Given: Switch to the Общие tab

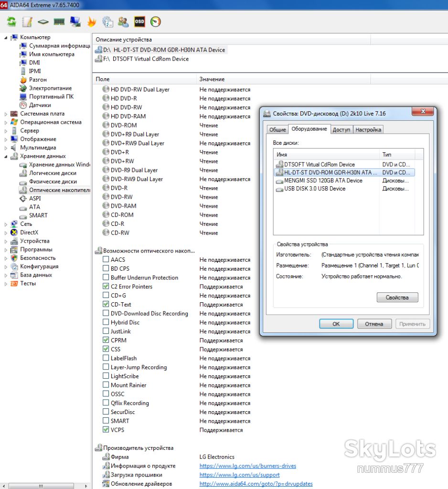Looking at the screenshot, I should tap(277, 129).
